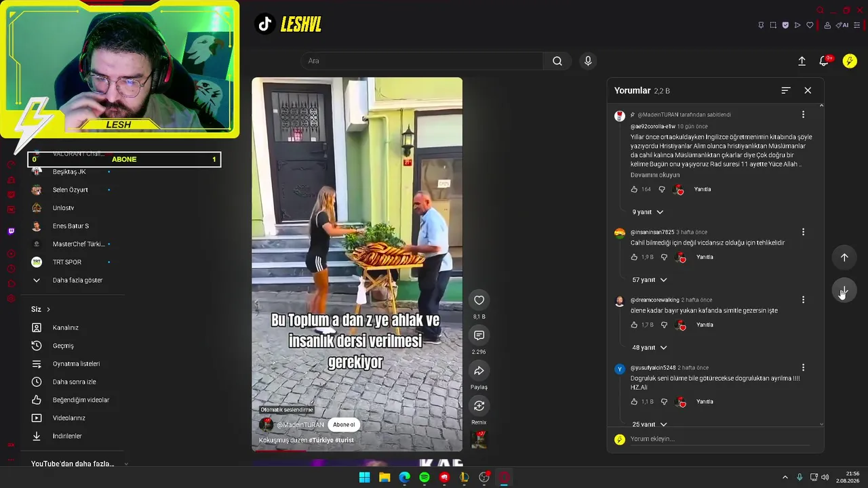This screenshot has width=868, height=488.
Task: Share the short with the Paylaş arrow
Action: [479, 371]
